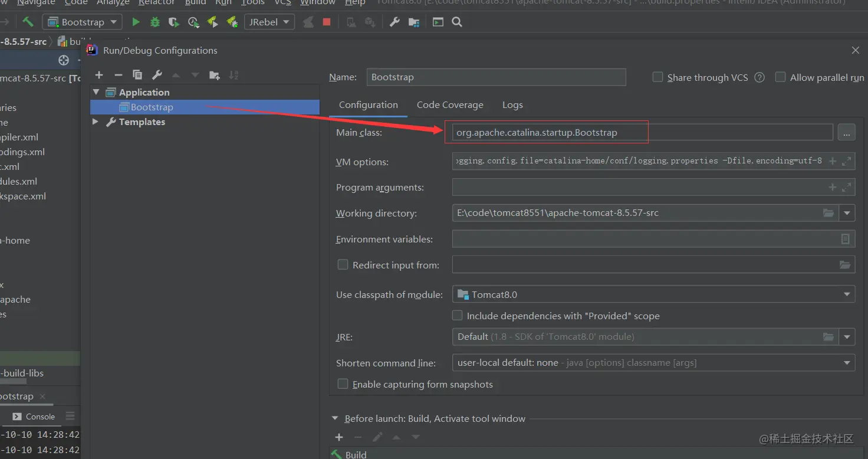The width and height of the screenshot is (868, 459).
Task: Open Use classpath of module dropdown
Action: 653,294
